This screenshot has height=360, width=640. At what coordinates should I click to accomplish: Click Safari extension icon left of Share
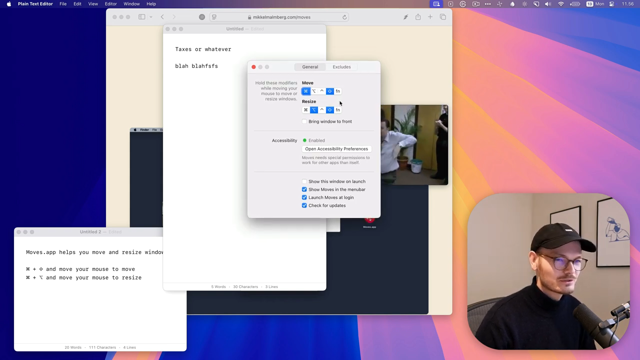(406, 17)
